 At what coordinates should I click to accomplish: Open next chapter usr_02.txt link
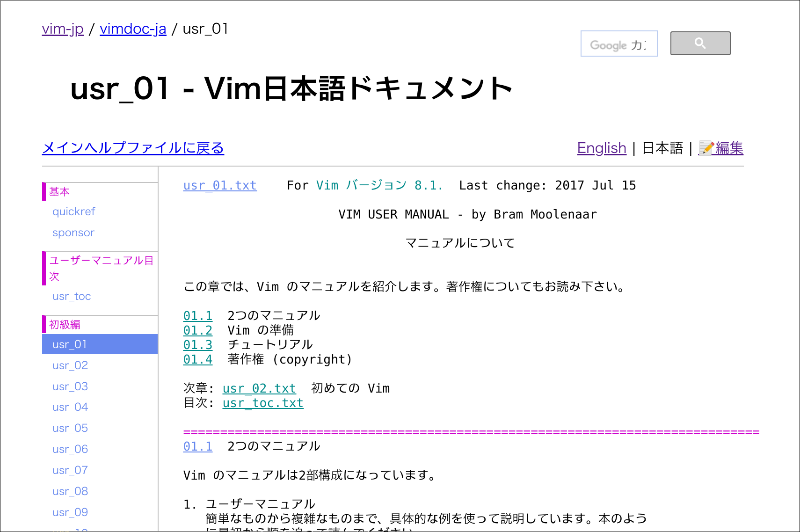point(259,388)
